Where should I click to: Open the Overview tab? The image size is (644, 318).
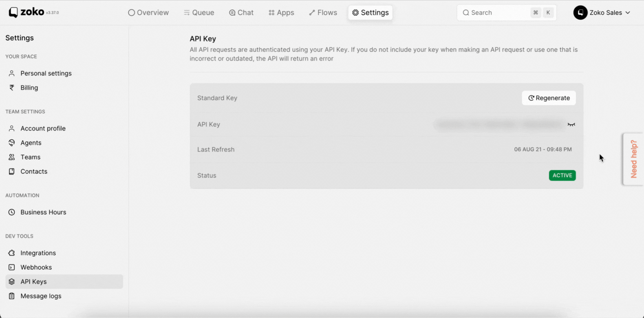[148, 13]
